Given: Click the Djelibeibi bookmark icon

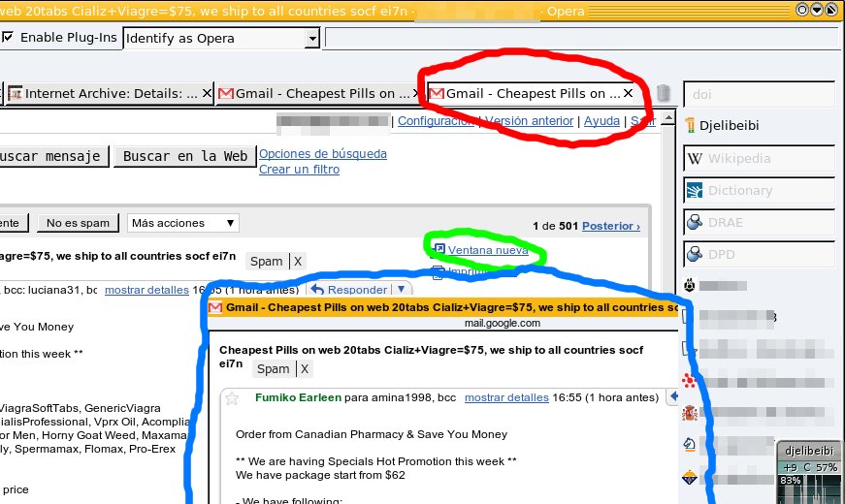Looking at the screenshot, I should [x=691, y=125].
